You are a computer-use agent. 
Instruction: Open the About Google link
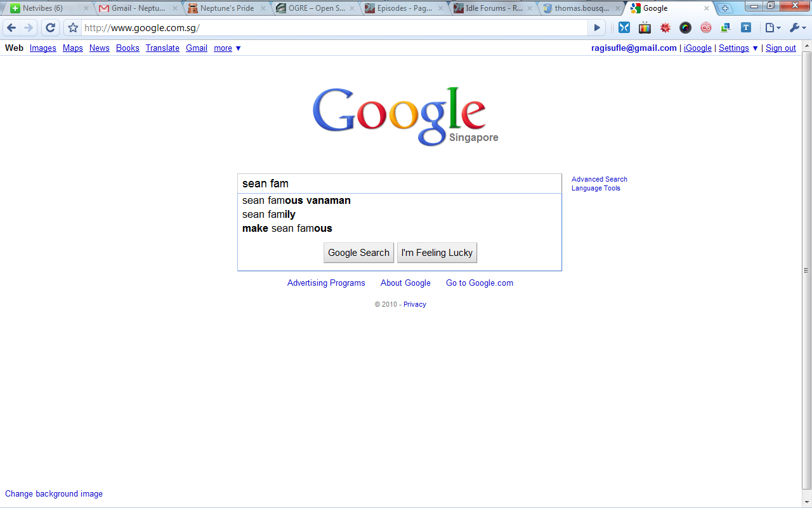click(405, 283)
